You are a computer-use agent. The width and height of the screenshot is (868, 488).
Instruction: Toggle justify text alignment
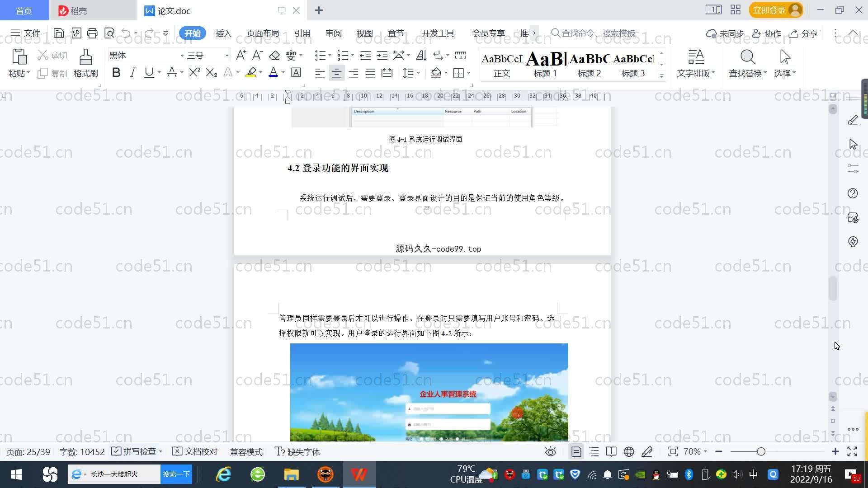370,73
